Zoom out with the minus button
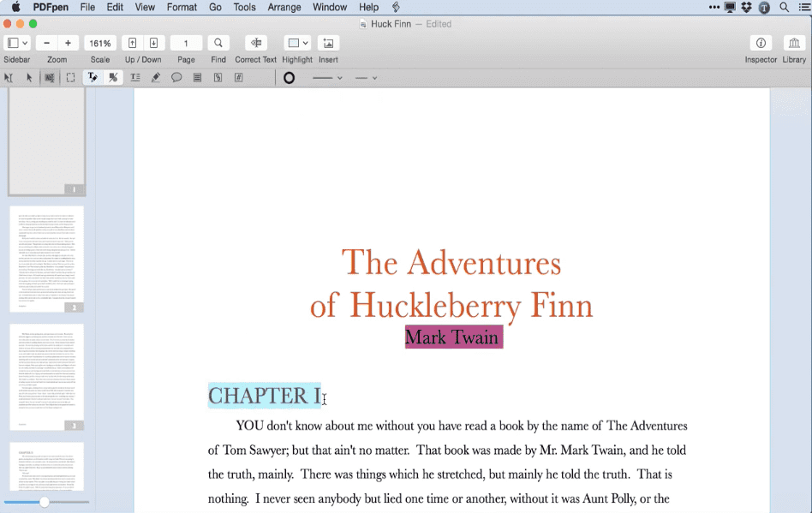The width and height of the screenshot is (812, 513). [x=46, y=43]
